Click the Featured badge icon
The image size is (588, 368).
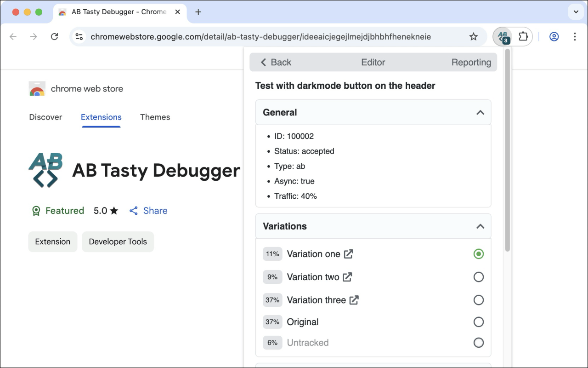[x=36, y=211]
